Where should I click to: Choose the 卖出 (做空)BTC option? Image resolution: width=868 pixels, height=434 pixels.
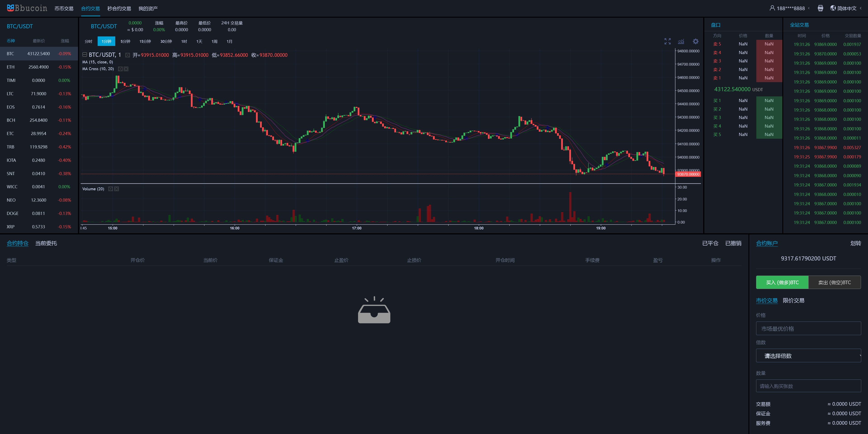[834, 282]
